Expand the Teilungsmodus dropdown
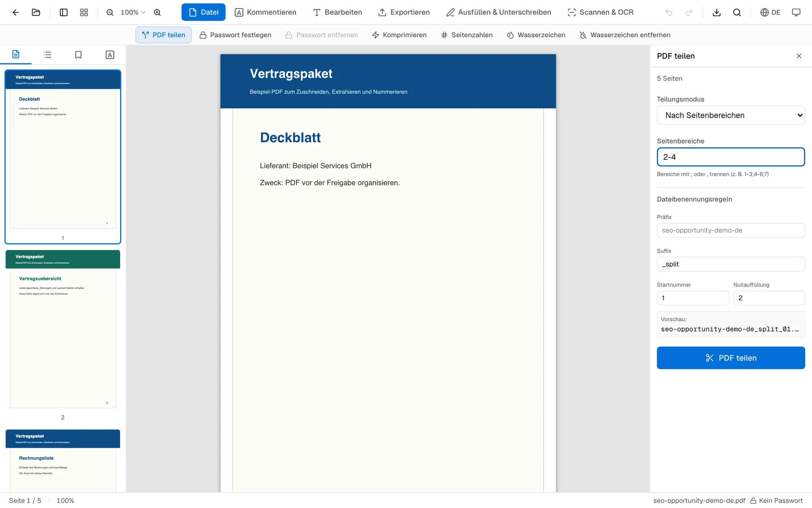Image resolution: width=812 pixels, height=508 pixels. tap(731, 115)
